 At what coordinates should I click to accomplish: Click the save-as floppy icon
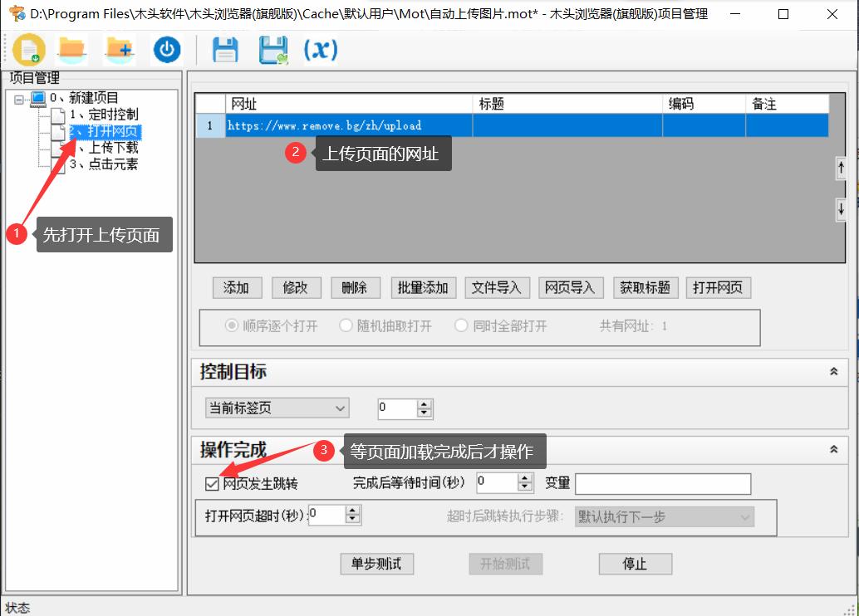click(272, 50)
